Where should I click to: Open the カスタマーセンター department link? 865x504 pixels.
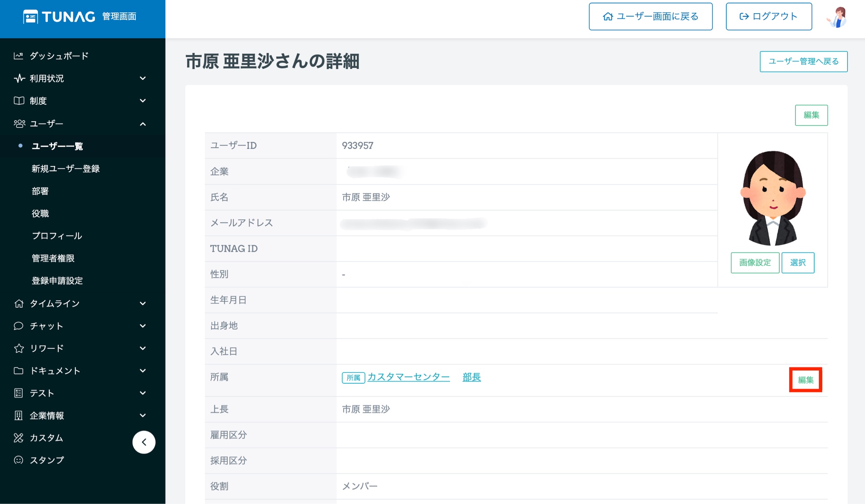pyautogui.click(x=408, y=377)
